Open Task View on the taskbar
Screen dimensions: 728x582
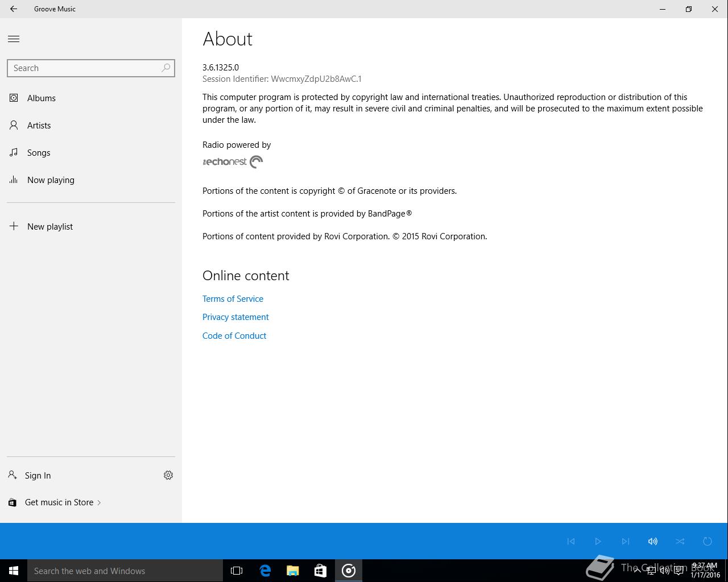tap(237, 571)
